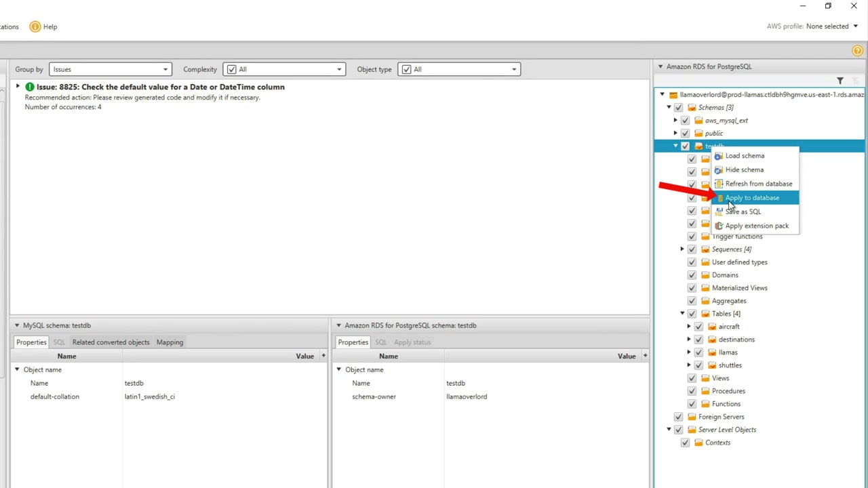868x488 pixels.
Task: Click the shuttles table icon
Action: [x=712, y=365]
